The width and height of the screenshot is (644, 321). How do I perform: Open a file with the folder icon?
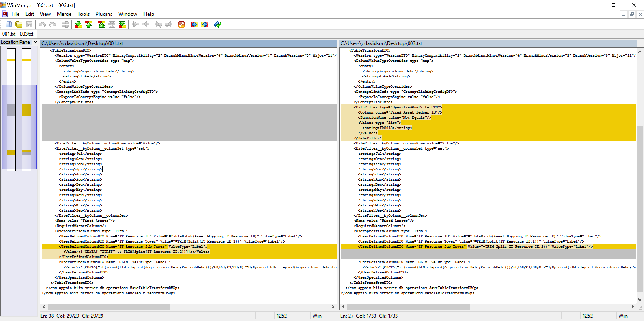tap(19, 24)
